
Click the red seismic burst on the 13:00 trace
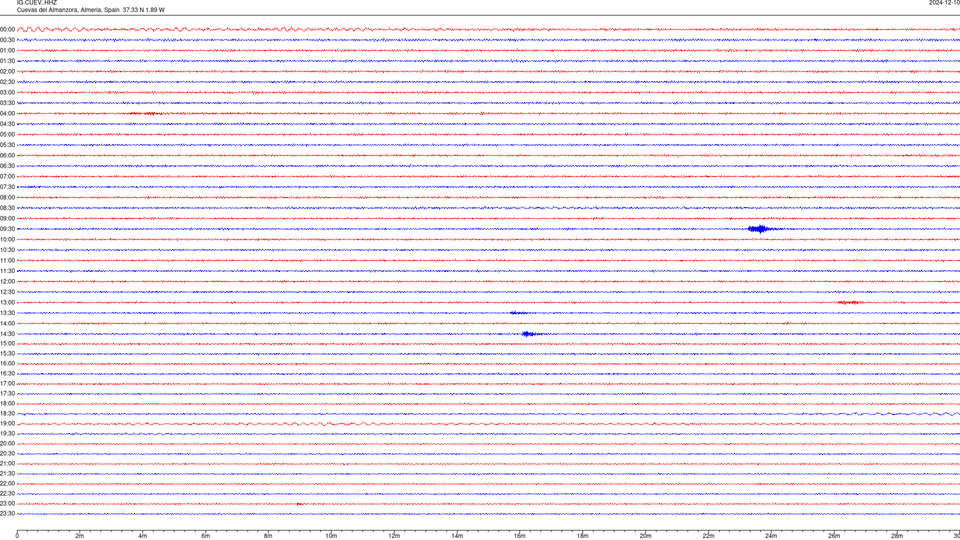point(849,302)
